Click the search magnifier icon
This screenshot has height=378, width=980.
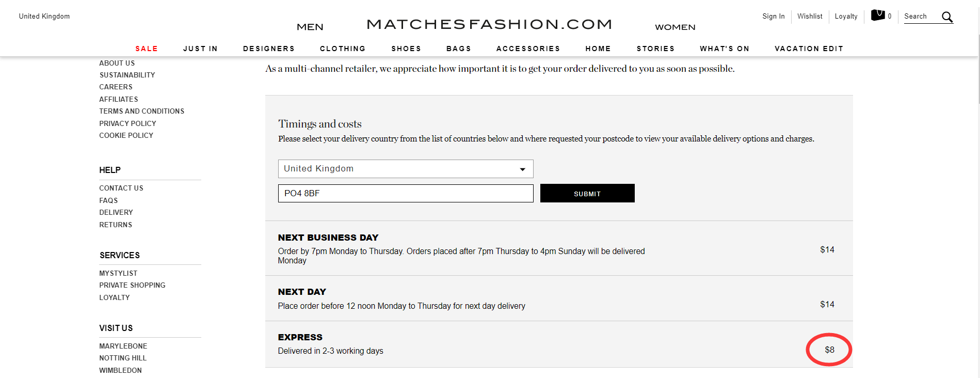point(947,17)
